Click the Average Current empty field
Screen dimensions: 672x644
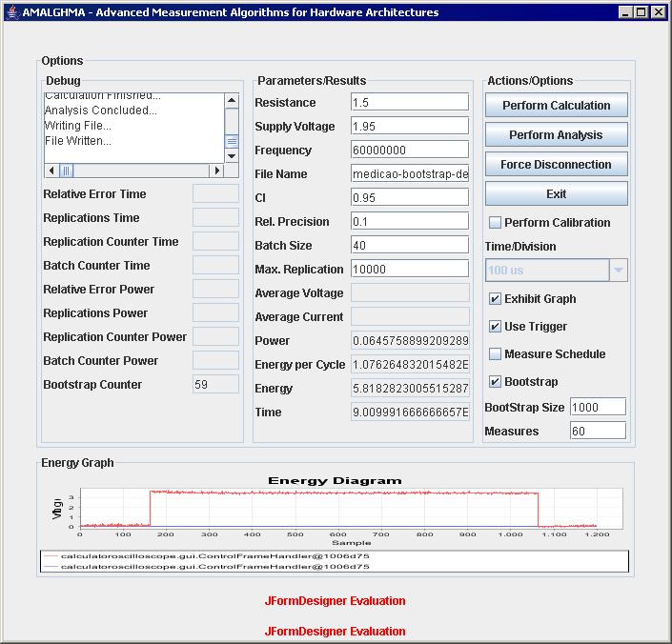[x=410, y=317]
